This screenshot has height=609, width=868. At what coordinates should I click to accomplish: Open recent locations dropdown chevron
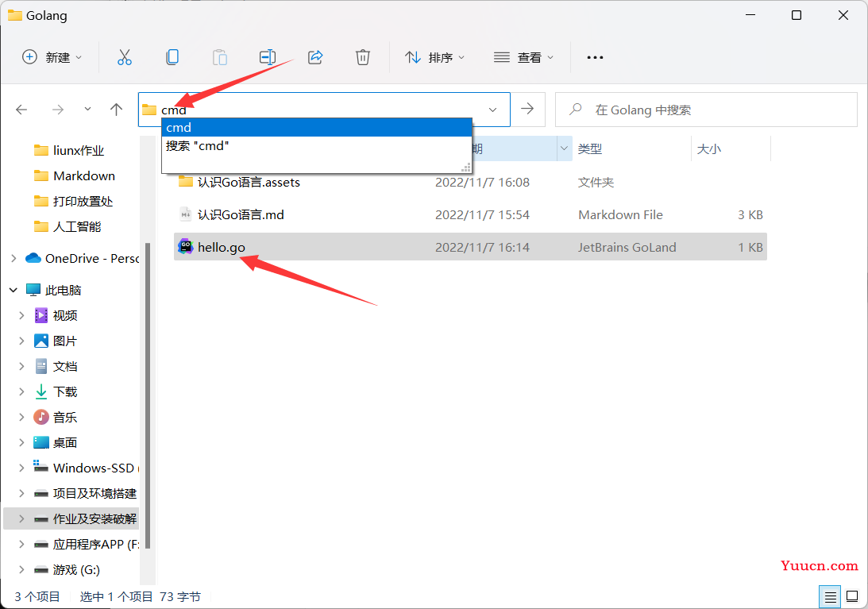87,109
